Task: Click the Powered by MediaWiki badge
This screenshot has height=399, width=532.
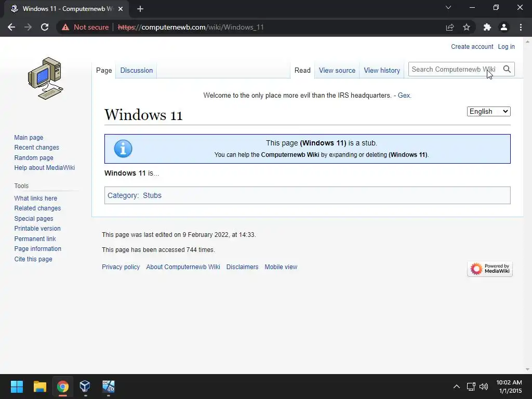Action: (489, 269)
